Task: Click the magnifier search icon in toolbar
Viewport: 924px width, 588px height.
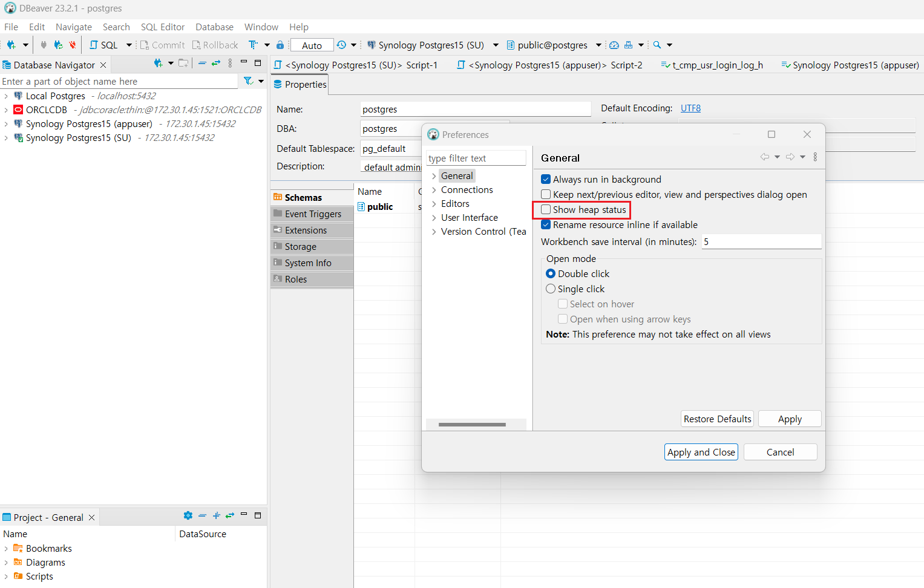Action: click(x=657, y=45)
